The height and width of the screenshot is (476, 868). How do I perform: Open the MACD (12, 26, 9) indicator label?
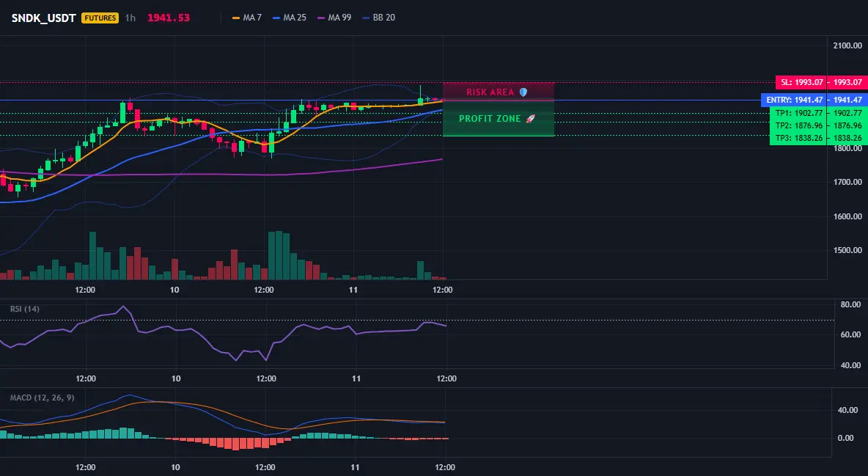(42, 398)
